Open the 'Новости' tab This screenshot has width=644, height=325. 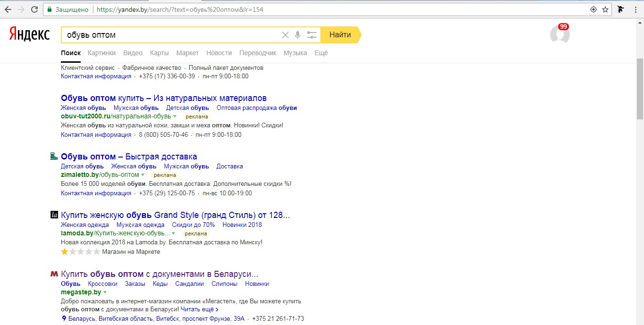click(x=219, y=53)
